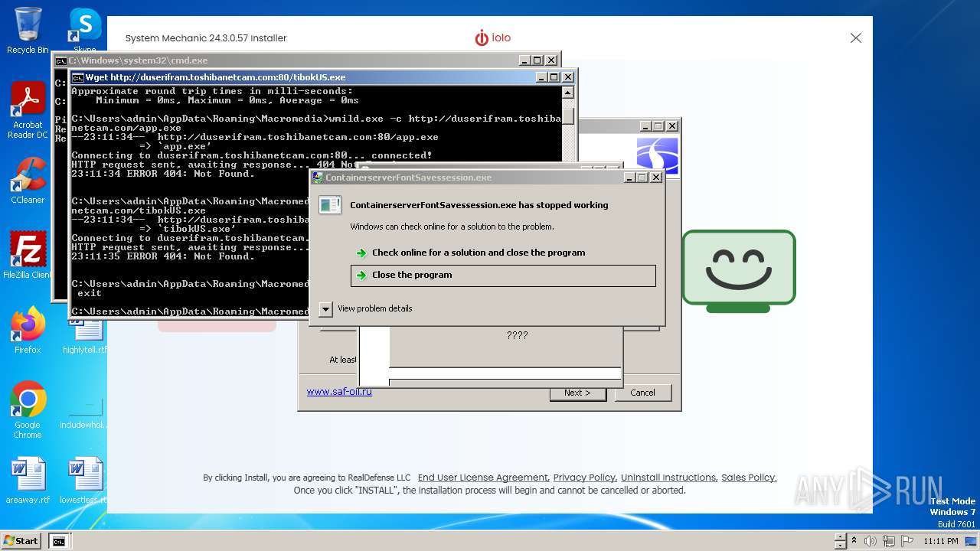Open the Skype desktop shortcut
The image size is (980, 551).
pos(85,28)
